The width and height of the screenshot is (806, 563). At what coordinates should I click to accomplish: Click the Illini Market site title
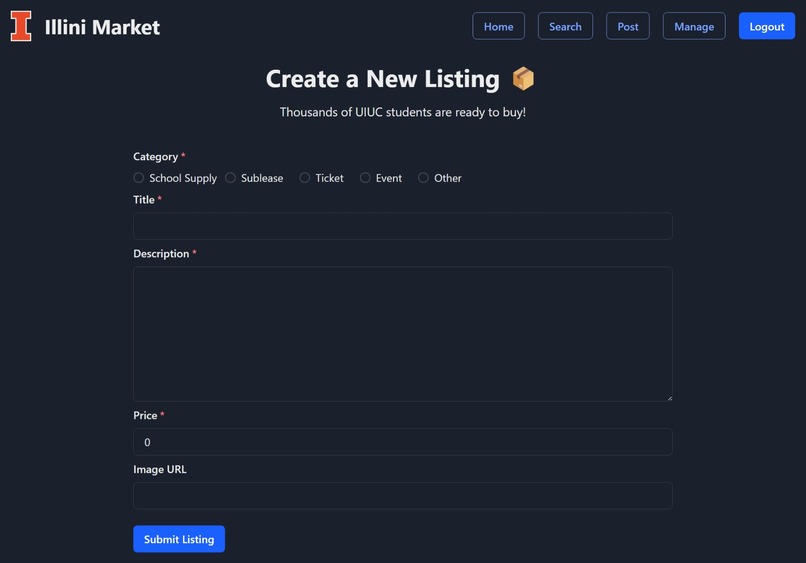pos(102,27)
